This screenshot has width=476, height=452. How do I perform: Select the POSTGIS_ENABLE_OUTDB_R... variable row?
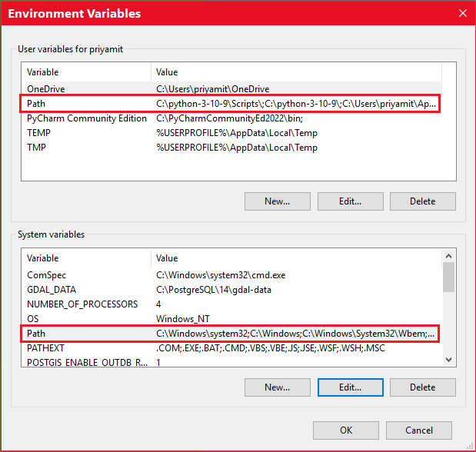[234, 362]
